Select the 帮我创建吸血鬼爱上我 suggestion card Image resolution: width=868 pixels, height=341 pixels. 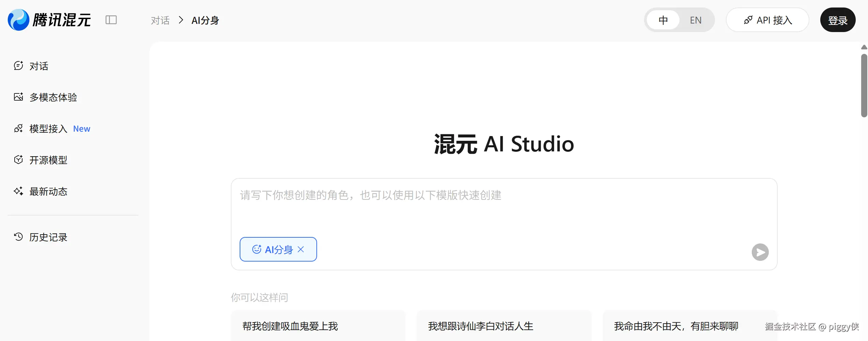(318, 326)
